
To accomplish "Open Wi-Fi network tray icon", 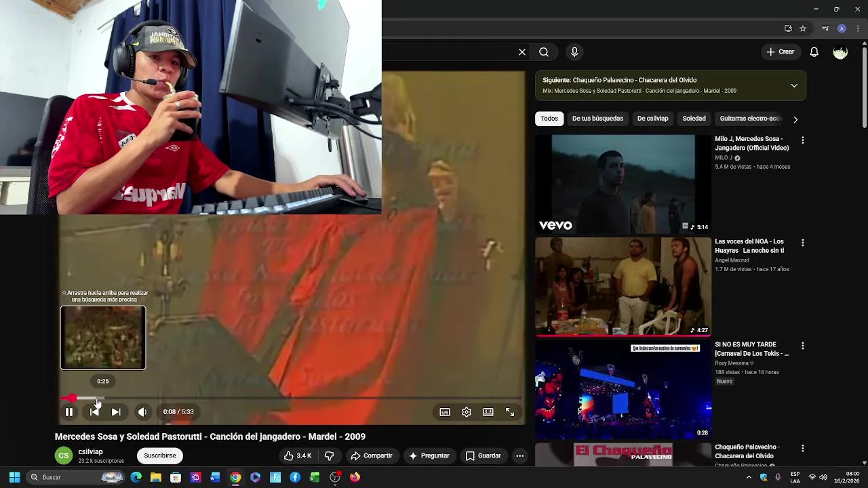I will 812,477.
